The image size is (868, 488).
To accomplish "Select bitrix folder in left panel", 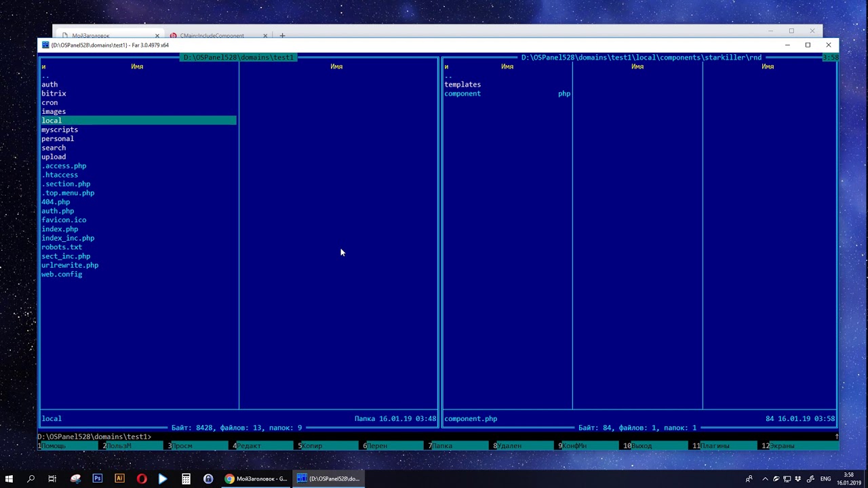I will 54,94.
